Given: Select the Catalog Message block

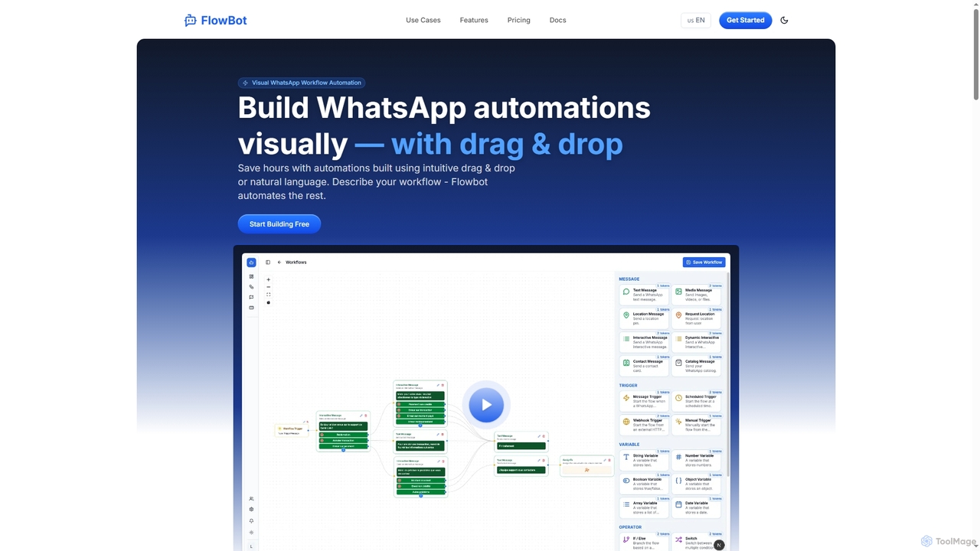Looking at the screenshot, I should (x=697, y=366).
